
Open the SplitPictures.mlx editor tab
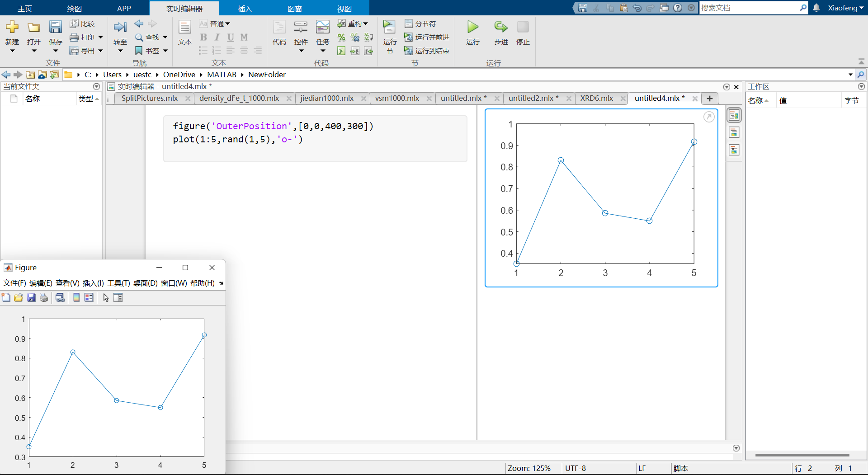[150, 98]
